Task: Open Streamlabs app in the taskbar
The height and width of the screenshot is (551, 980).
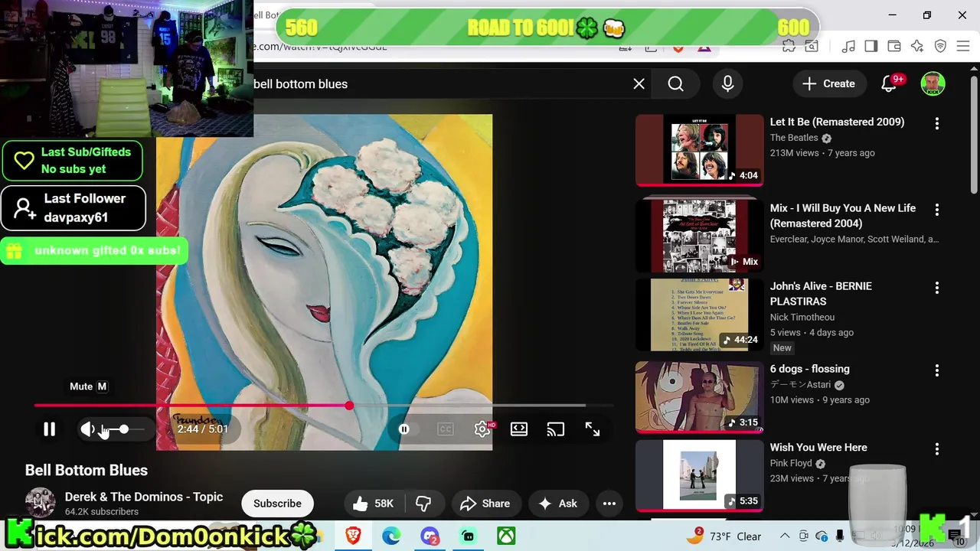Action: (468, 536)
